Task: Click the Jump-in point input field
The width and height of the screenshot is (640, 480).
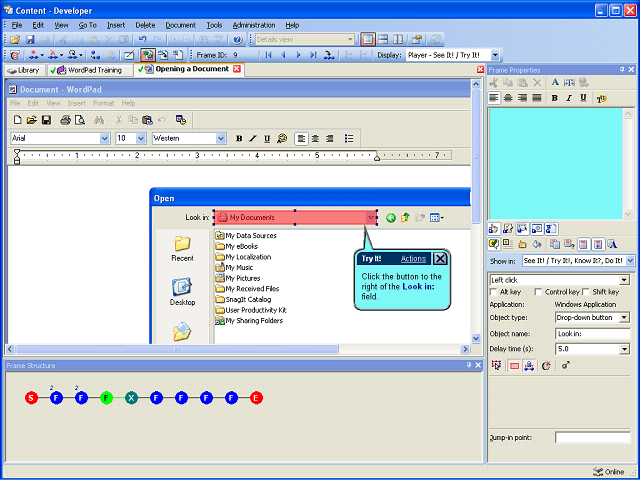Action: [x=592, y=438]
